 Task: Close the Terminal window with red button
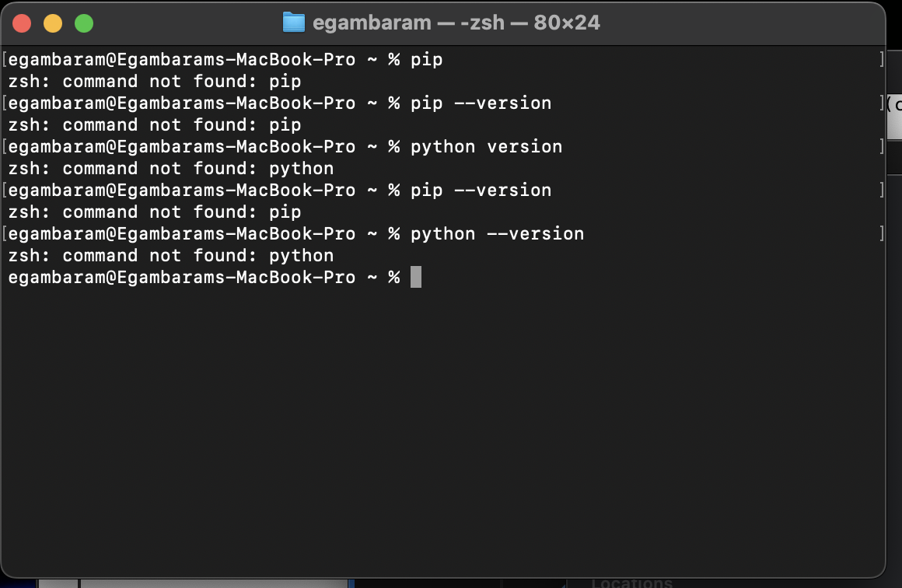point(22,23)
